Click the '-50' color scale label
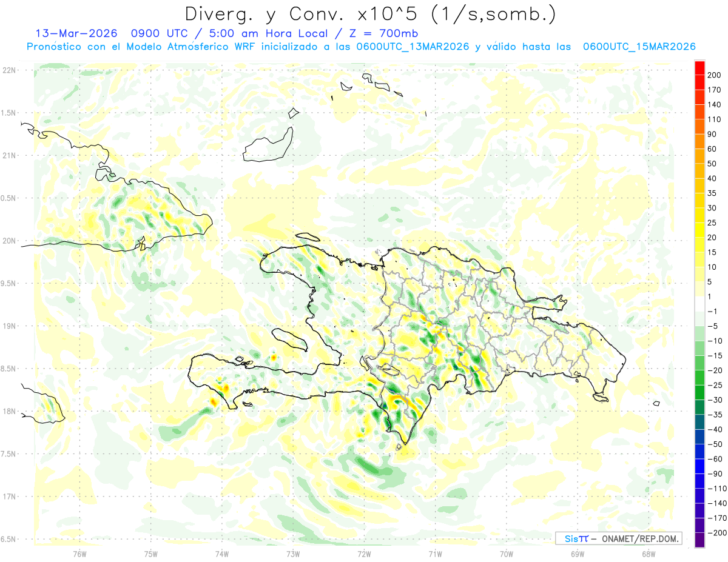Image resolution: width=728 pixels, height=562 pixels. point(716,444)
